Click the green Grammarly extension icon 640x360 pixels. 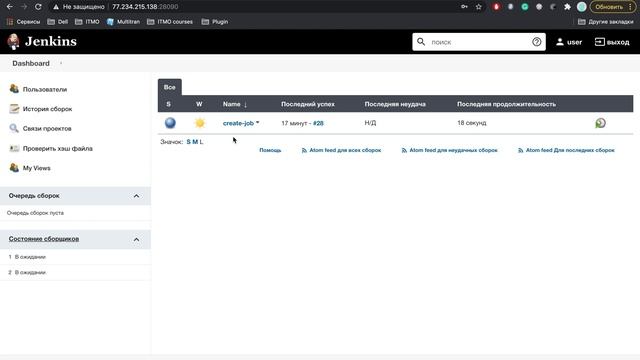coord(525,7)
